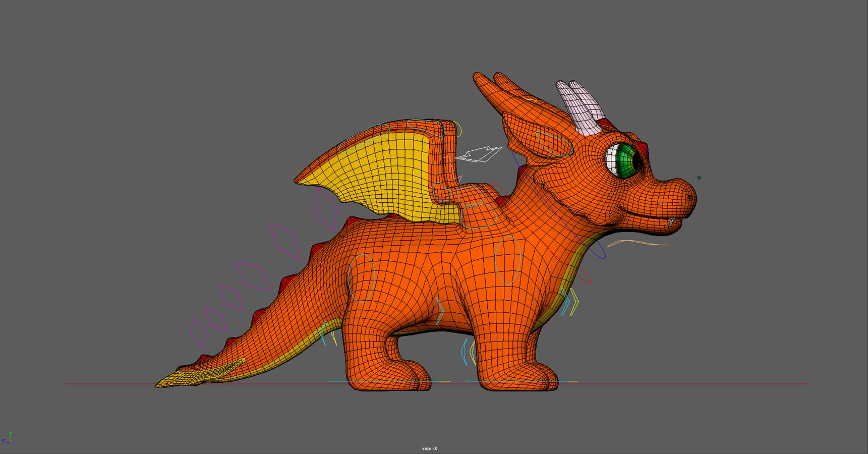Select the white arrow-shaped wing control
This screenshot has width=868, height=454.
[479, 154]
